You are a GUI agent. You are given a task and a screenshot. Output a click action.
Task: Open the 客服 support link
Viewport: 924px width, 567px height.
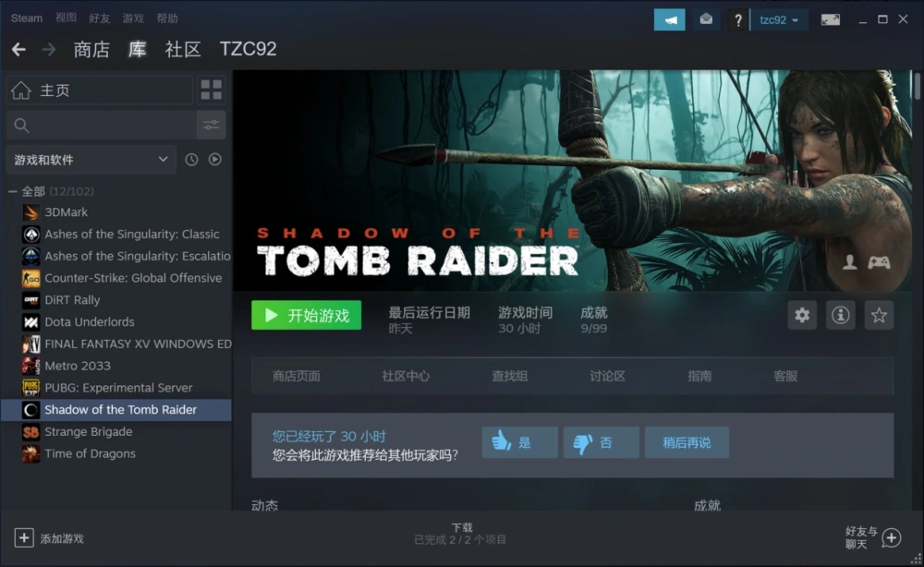click(x=785, y=376)
